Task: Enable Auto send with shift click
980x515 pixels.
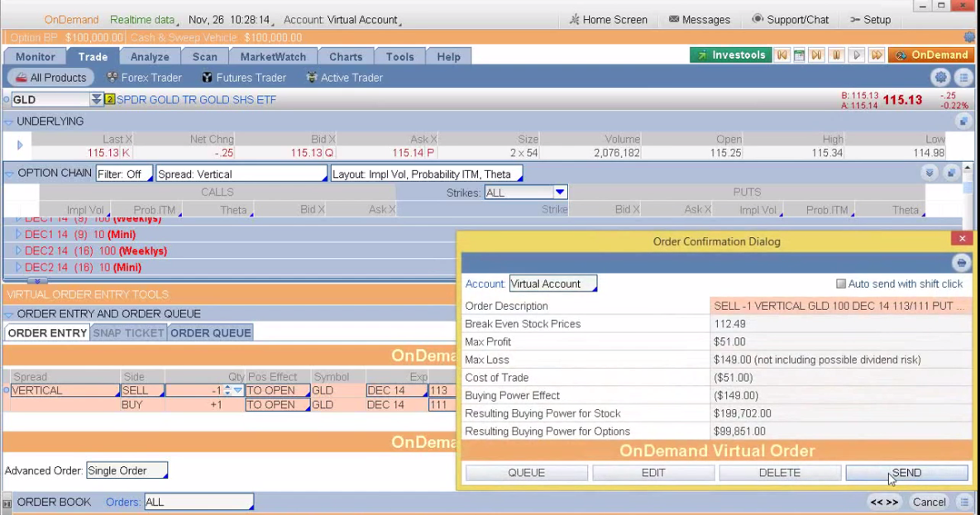Action: [x=840, y=284]
